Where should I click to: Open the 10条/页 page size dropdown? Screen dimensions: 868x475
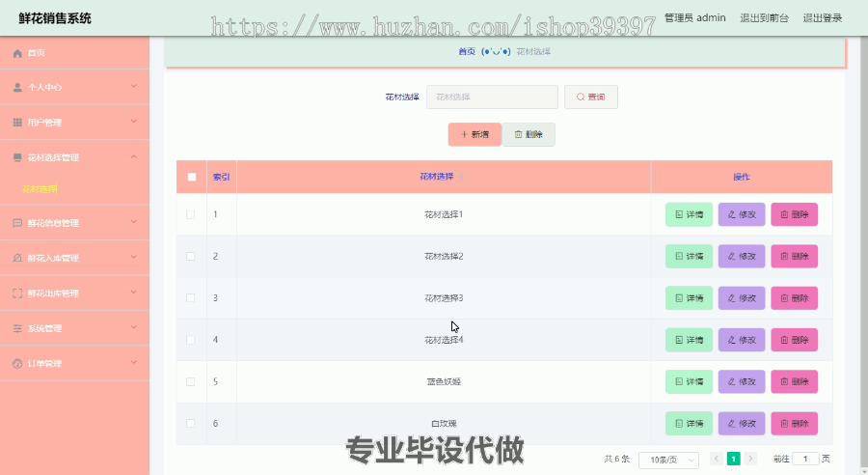click(x=668, y=460)
